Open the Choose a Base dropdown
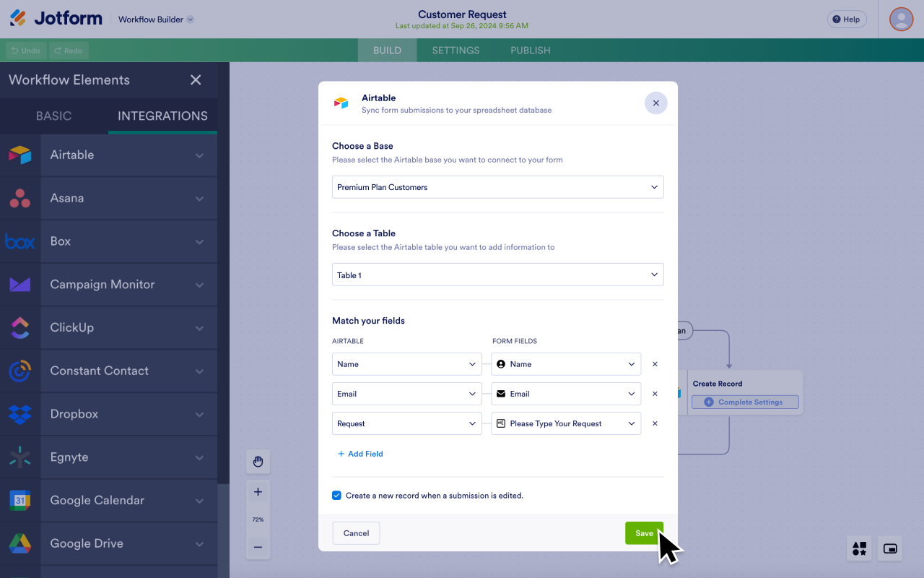This screenshot has height=578, width=924. click(x=498, y=187)
